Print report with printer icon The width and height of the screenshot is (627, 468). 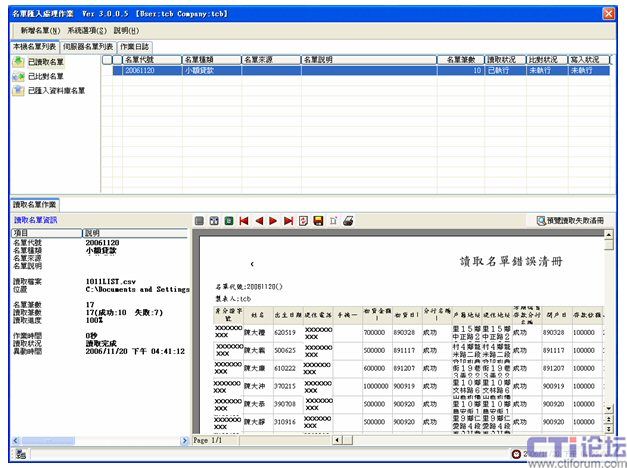[348, 220]
